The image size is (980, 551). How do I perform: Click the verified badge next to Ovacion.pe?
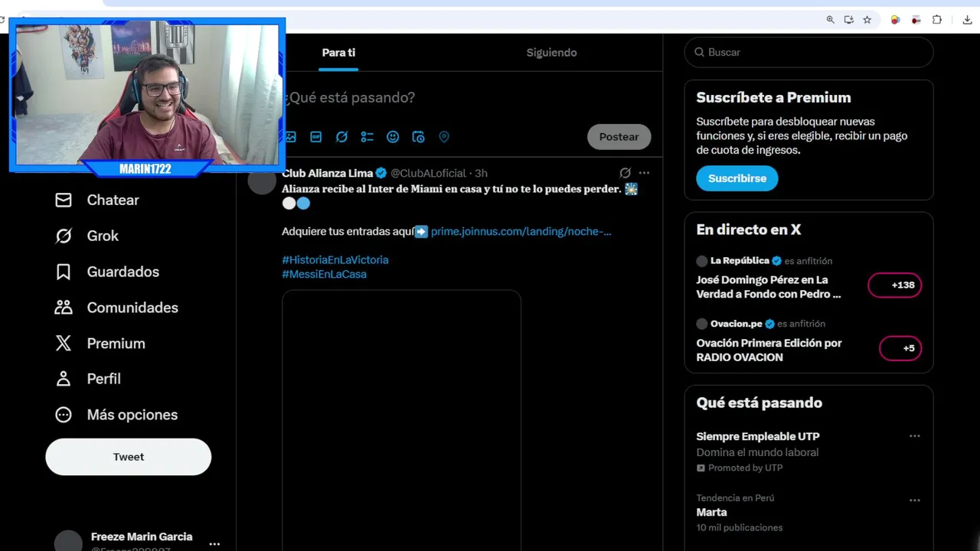pos(769,324)
